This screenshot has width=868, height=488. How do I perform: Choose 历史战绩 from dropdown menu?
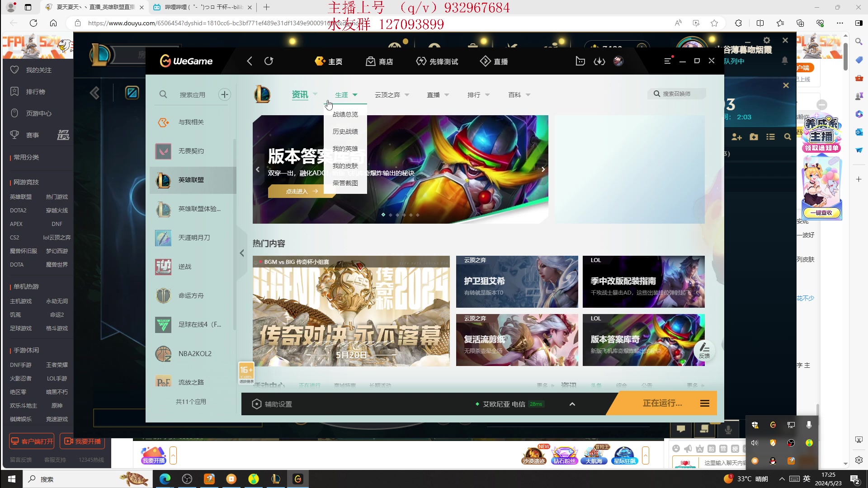click(345, 131)
